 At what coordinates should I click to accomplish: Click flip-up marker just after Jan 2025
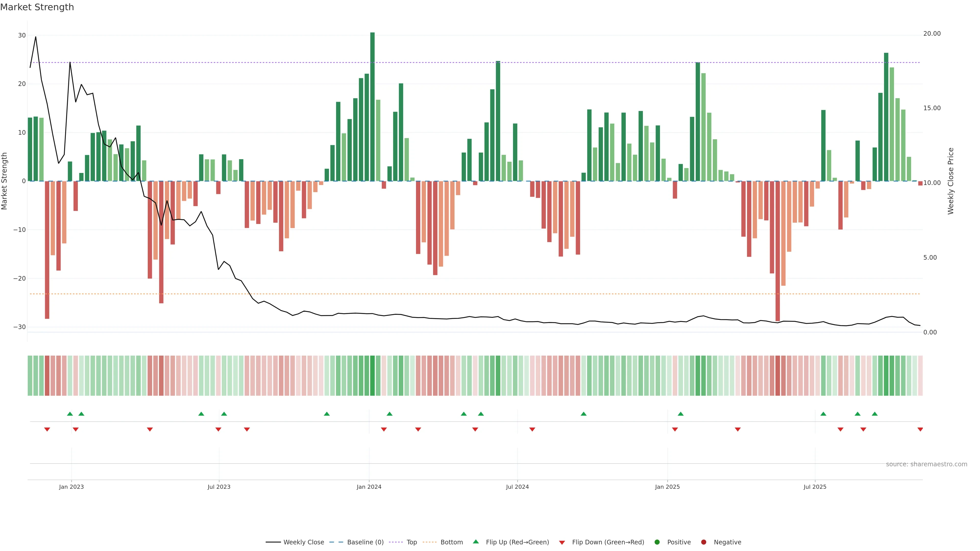[681, 414]
